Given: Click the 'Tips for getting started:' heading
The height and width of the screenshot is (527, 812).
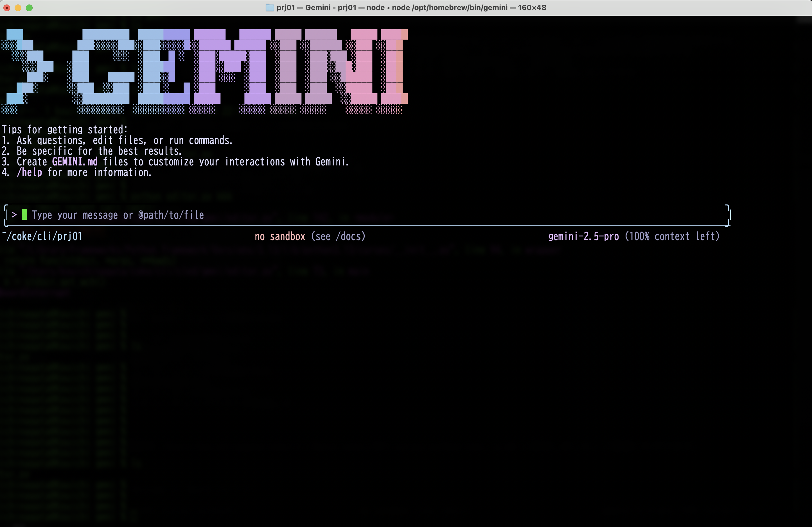Looking at the screenshot, I should (64, 130).
